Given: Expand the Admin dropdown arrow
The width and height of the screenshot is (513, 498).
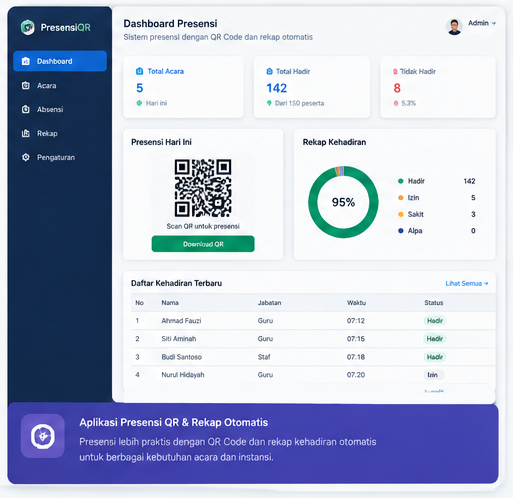Looking at the screenshot, I should (494, 23).
